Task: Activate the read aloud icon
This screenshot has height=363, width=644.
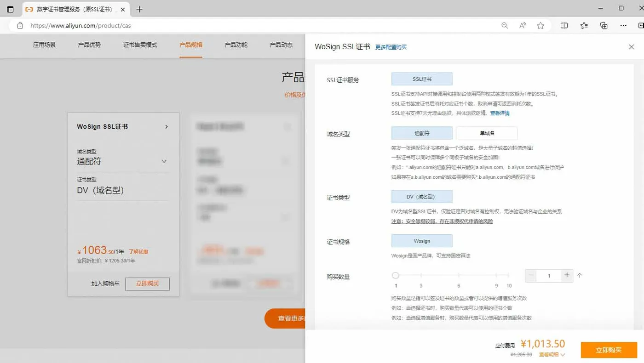Action: pos(523,26)
